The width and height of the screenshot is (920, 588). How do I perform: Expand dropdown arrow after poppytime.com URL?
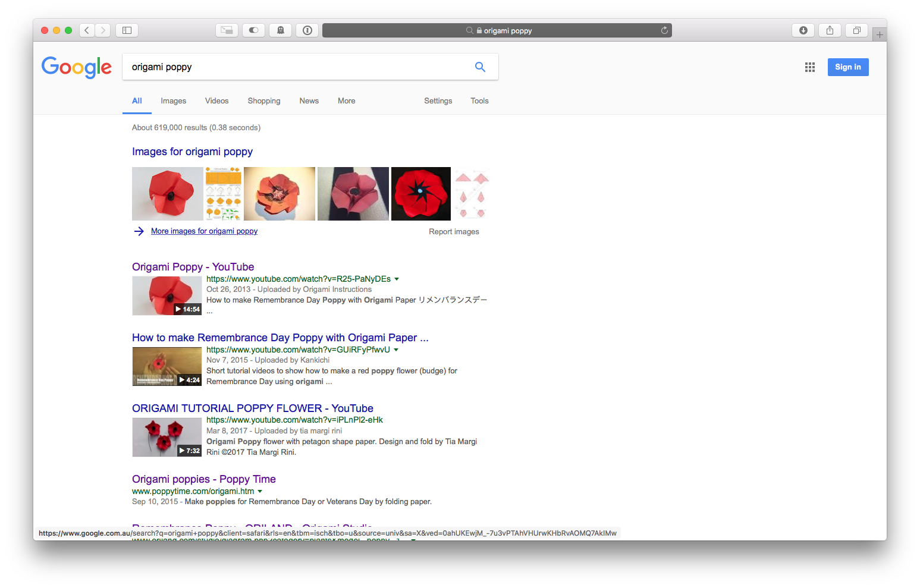coord(260,492)
